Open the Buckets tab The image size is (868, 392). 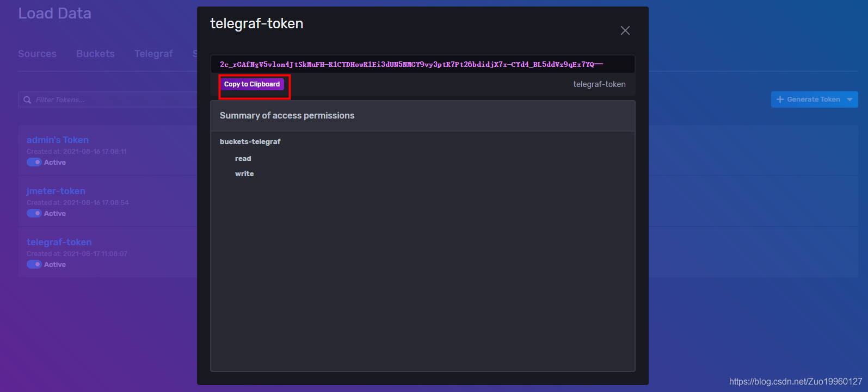[x=95, y=54]
